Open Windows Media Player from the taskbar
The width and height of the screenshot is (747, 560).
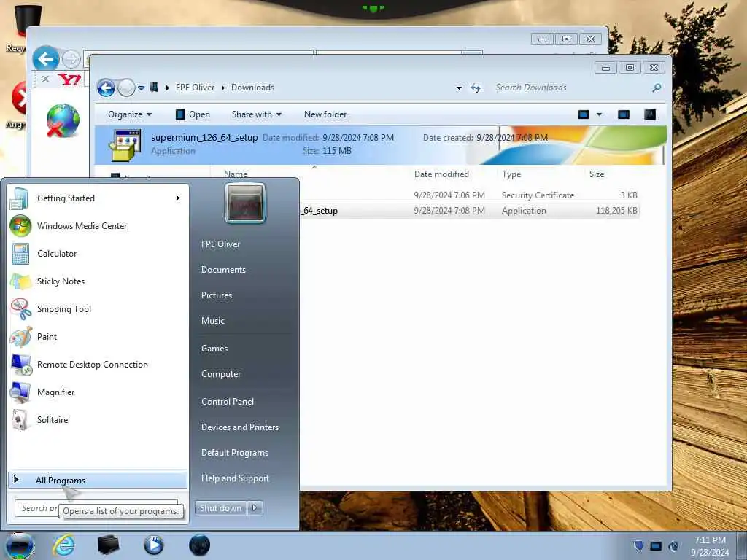(x=153, y=545)
